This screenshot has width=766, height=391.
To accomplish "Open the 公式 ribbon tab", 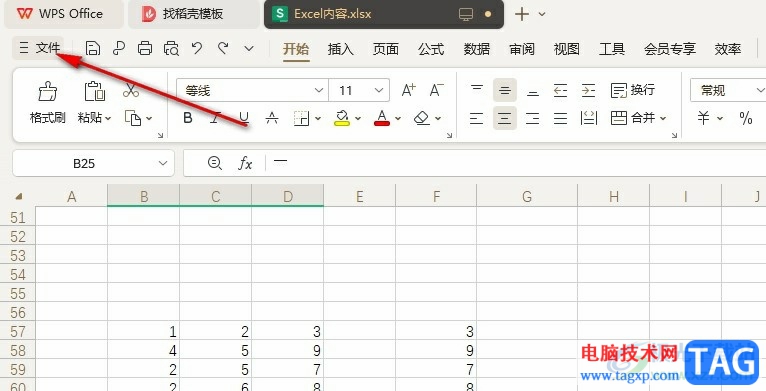I will tap(431, 49).
